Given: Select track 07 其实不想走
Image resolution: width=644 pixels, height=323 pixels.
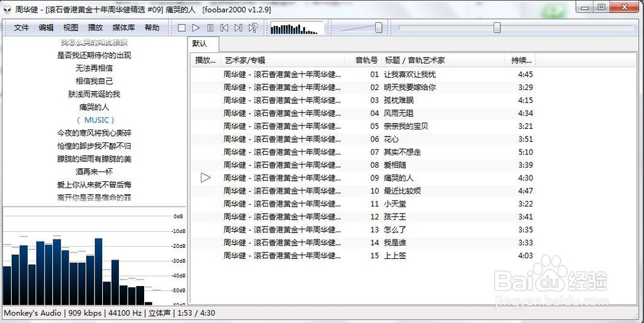Looking at the screenshot, I should [363, 152].
